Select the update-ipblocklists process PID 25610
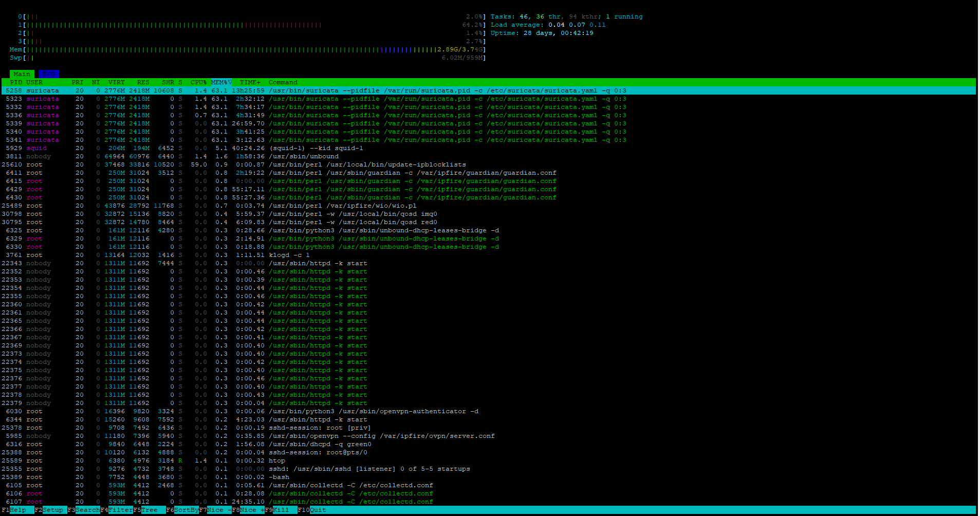The width and height of the screenshot is (980, 516). (x=489, y=164)
